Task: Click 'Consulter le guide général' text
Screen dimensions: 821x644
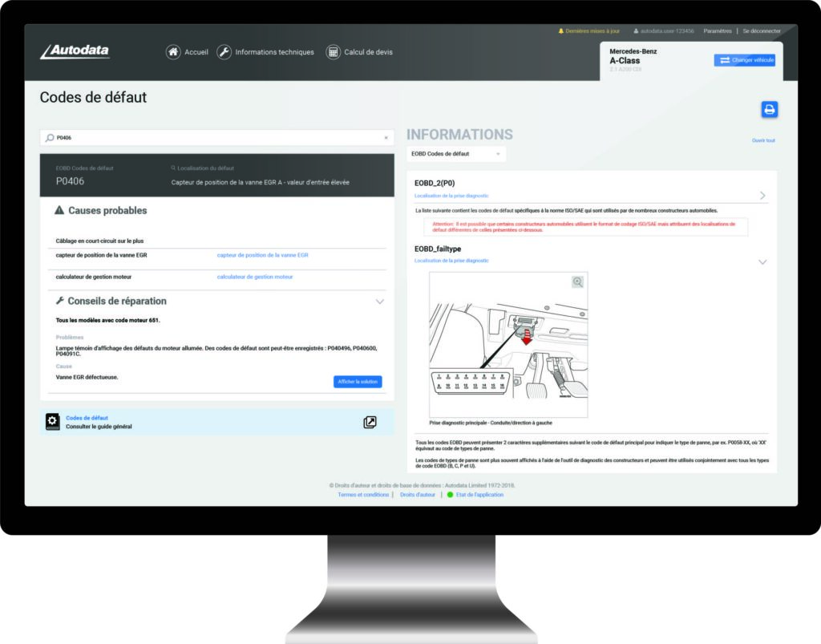Action: 99,426
